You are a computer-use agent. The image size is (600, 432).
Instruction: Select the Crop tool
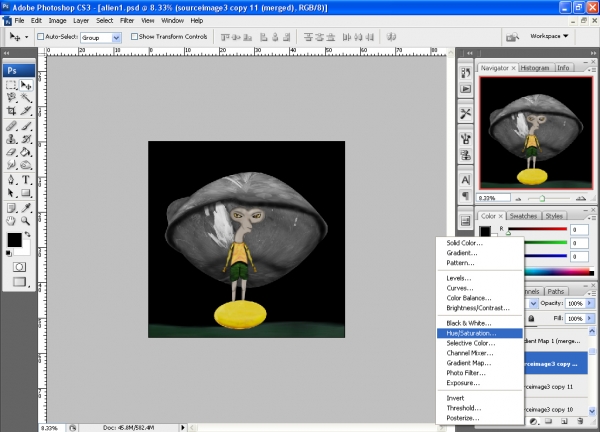coord(11,111)
